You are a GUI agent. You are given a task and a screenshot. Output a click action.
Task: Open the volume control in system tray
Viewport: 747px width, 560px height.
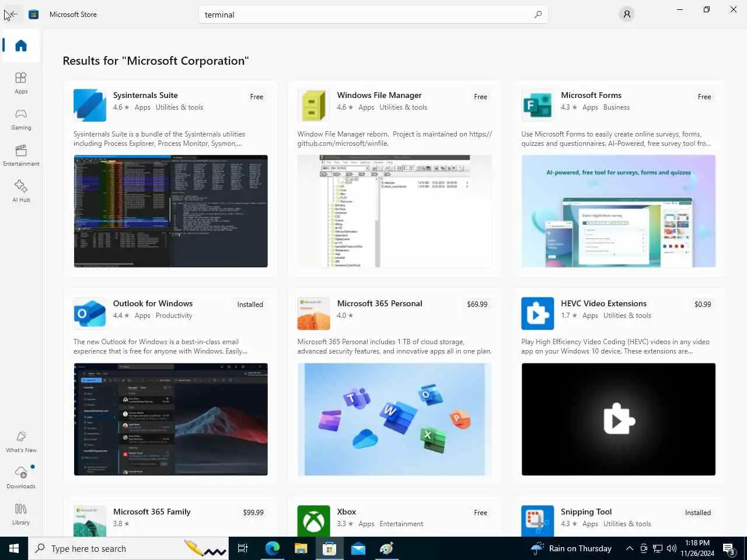click(x=672, y=548)
